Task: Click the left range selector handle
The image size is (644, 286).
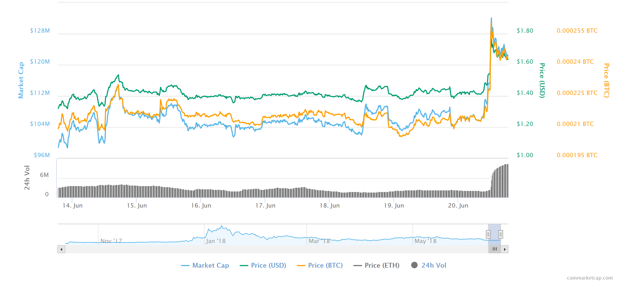Action: click(x=488, y=235)
